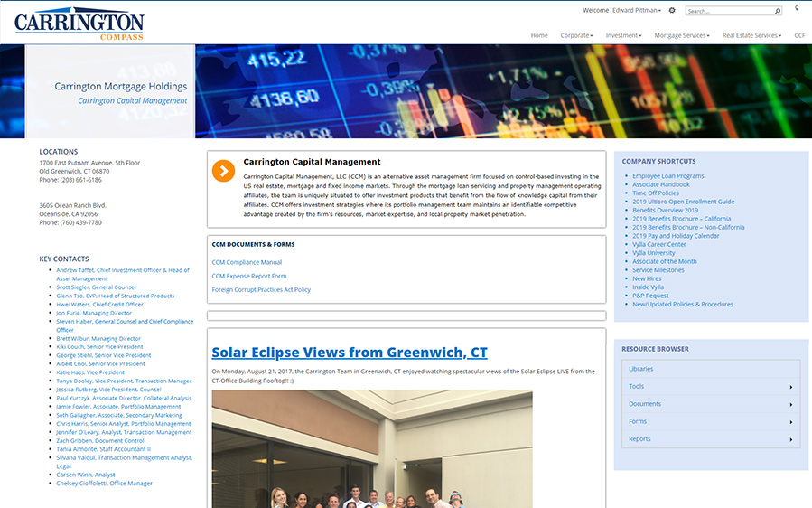Open Zach Gribben, Document Control contact
Viewport: 812px width, 508px height.
[100, 441]
